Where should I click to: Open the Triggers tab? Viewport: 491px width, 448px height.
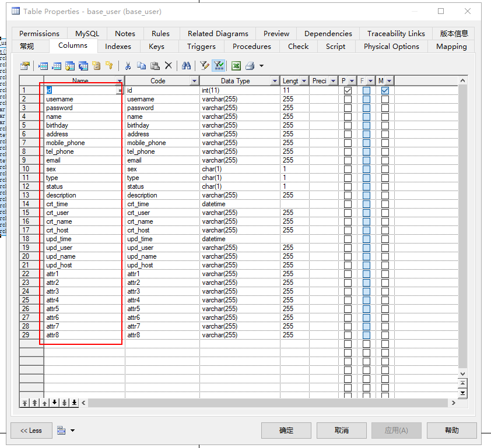click(201, 46)
